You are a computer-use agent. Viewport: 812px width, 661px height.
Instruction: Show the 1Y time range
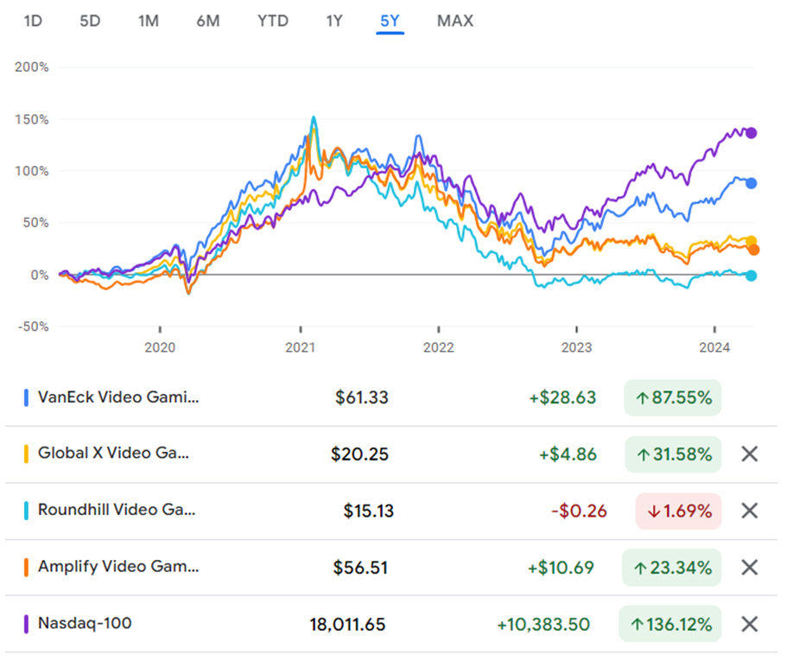click(x=334, y=21)
